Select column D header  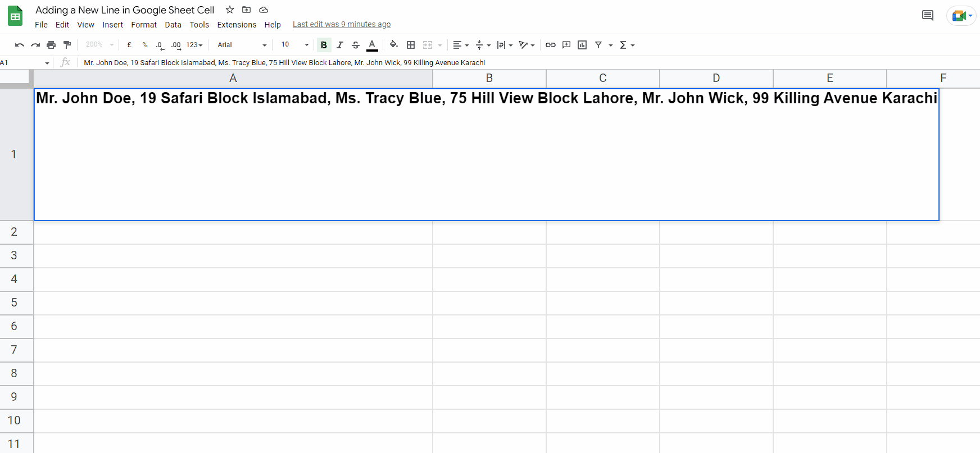click(x=716, y=78)
